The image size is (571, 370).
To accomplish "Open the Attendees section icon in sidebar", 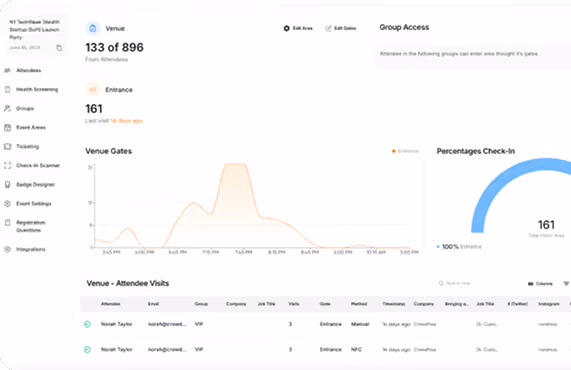I will (x=7, y=70).
